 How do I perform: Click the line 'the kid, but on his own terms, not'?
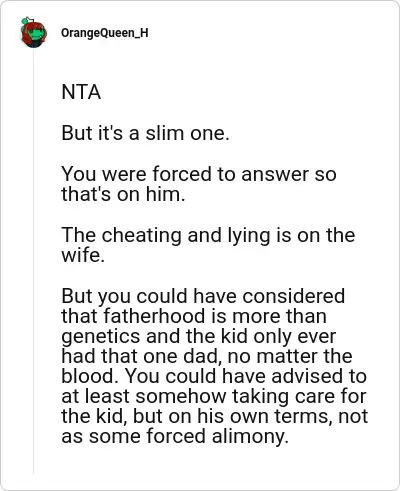(215, 416)
